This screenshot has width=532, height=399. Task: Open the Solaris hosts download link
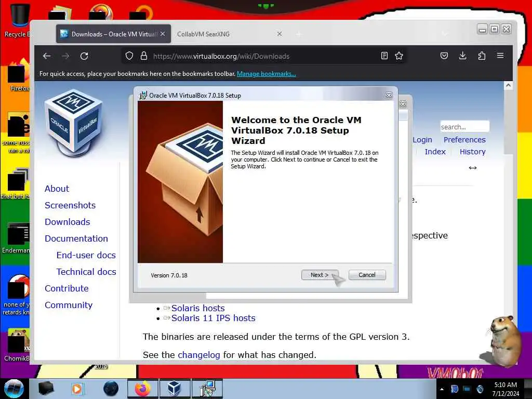pos(198,308)
